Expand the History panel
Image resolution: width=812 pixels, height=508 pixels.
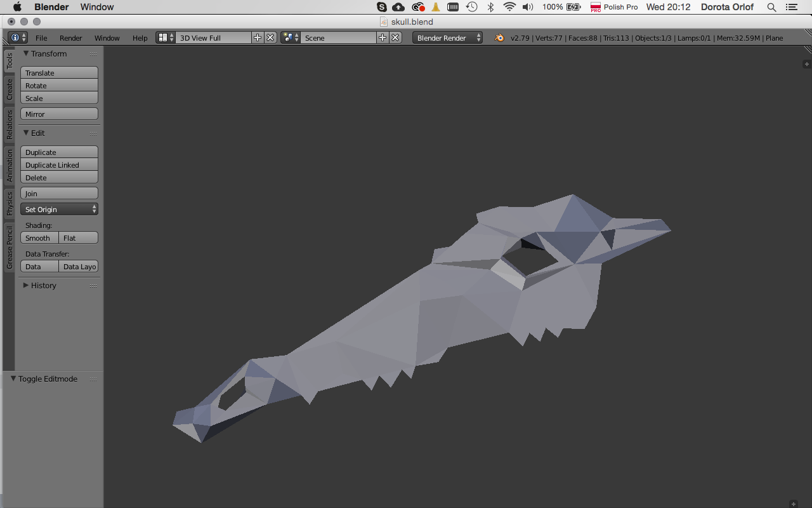[43, 285]
